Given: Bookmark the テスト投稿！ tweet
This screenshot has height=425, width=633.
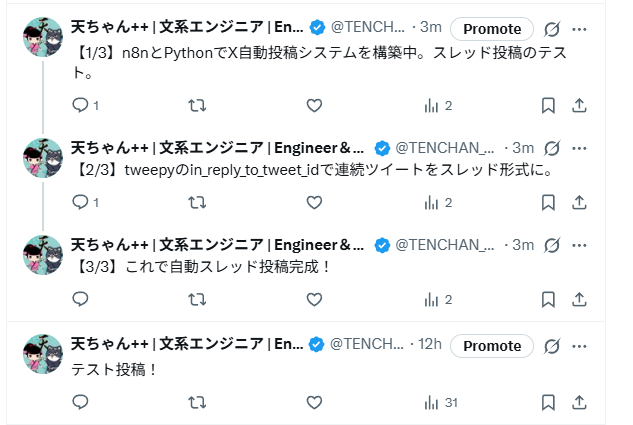Looking at the screenshot, I should [548, 402].
